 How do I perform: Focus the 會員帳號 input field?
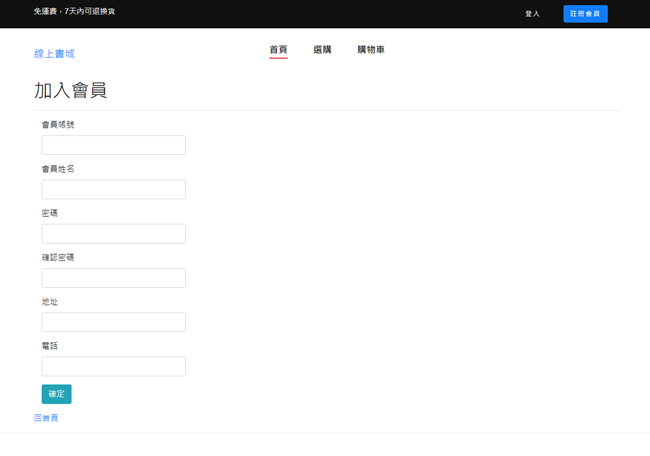(114, 145)
